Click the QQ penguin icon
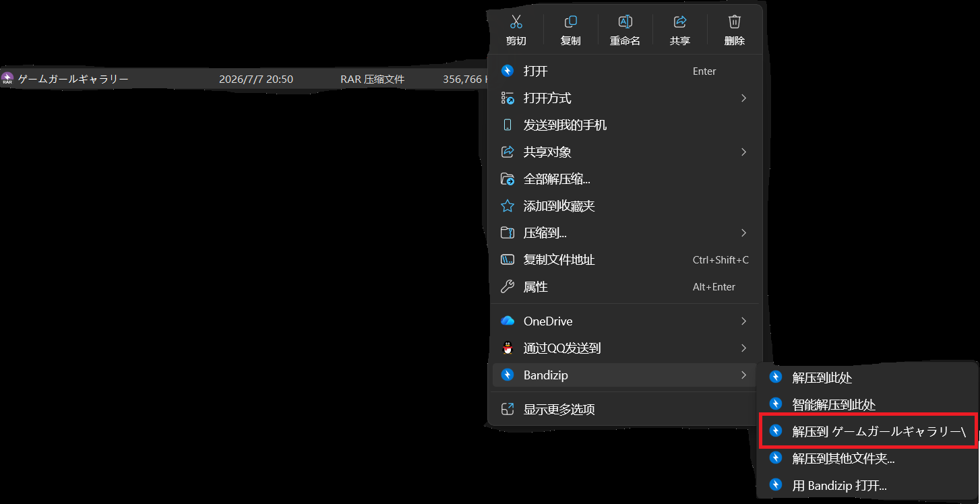The height and width of the screenshot is (504, 980). 508,348
